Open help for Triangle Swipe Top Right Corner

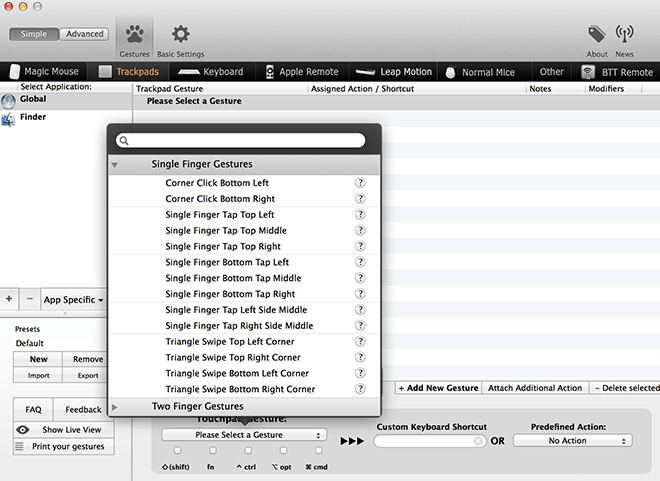[360, 357]
